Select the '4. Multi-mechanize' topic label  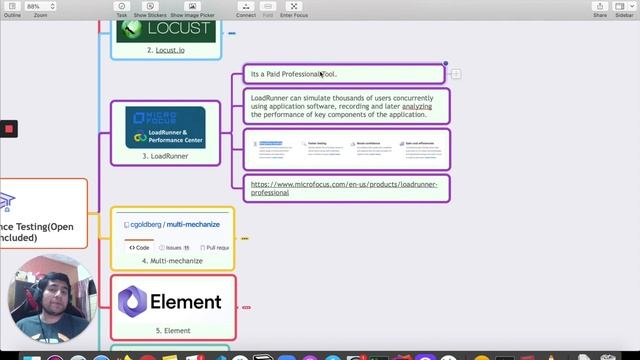point(172,261)
